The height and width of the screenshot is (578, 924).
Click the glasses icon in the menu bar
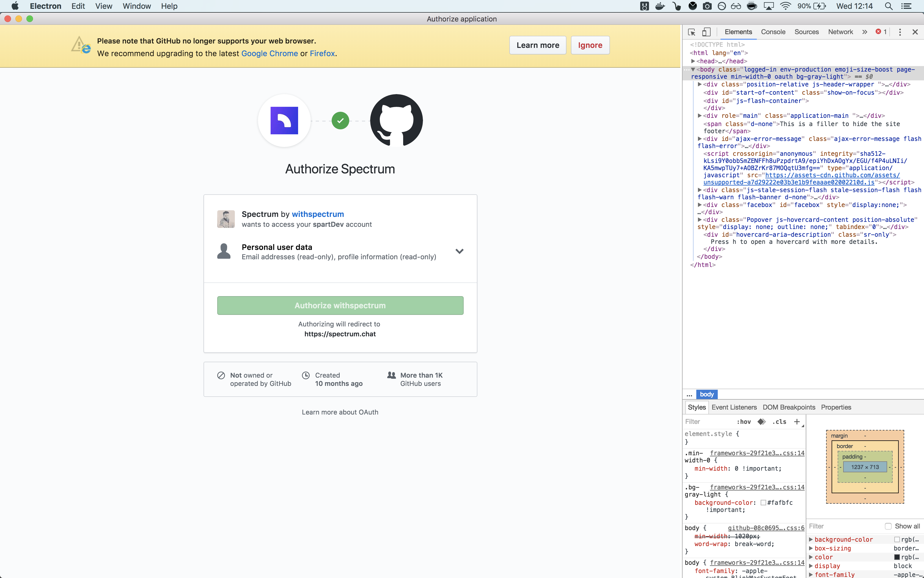(736, 6)
